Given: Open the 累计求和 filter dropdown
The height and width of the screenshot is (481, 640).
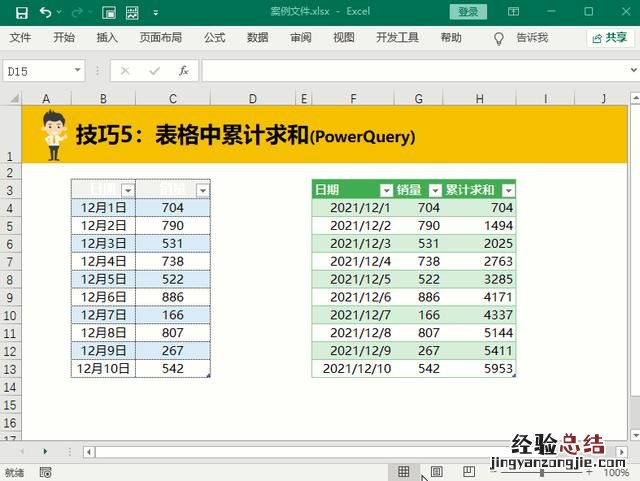Looking at the screenshot, I should point(508,190).
